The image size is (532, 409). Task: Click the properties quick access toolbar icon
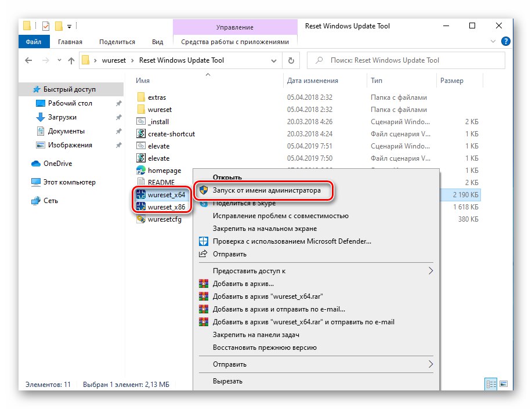pyautogui.click(x=46, y=26)
